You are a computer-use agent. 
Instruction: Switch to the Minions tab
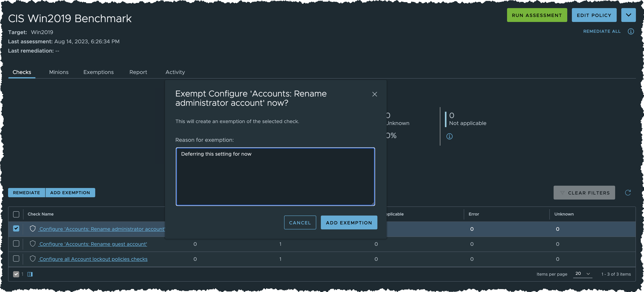point(59,72)
